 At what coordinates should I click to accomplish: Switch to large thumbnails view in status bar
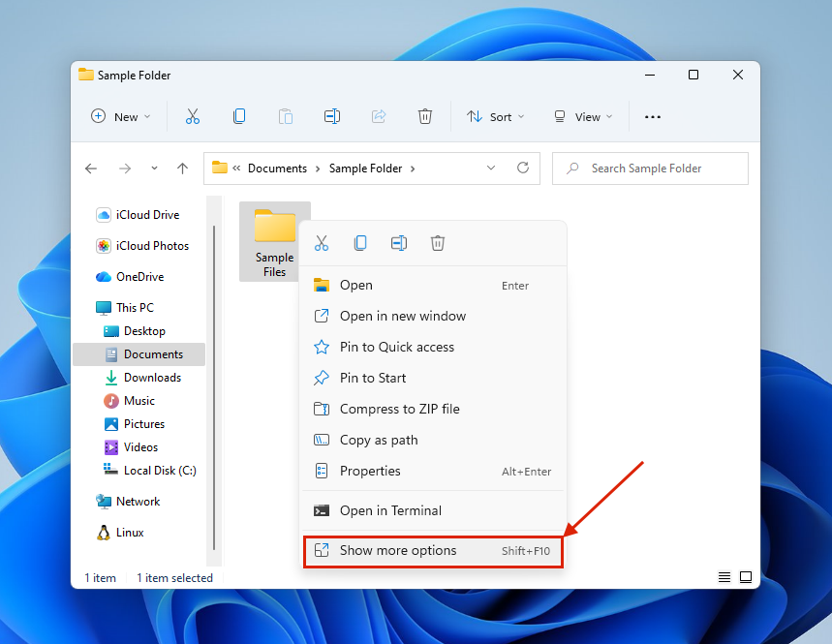746,577
